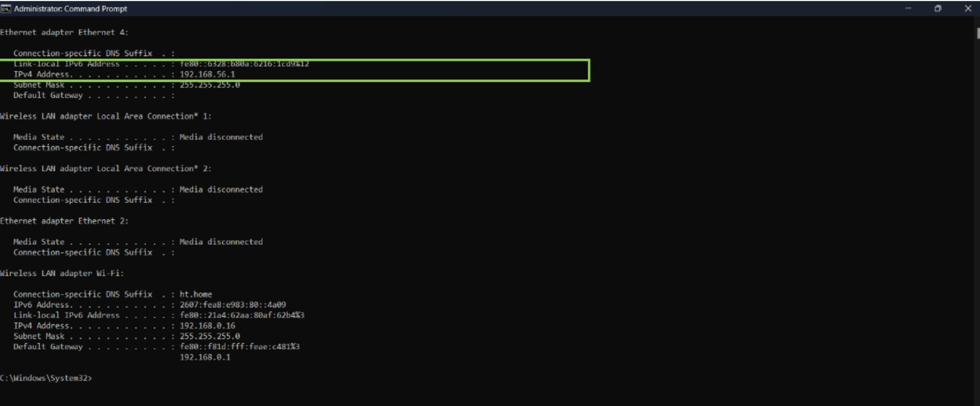The height and width of the screenshot is (406, 980).
Task: Click the 'Local Area Connection* 1' heading
Action: click(x=106, y=116)
